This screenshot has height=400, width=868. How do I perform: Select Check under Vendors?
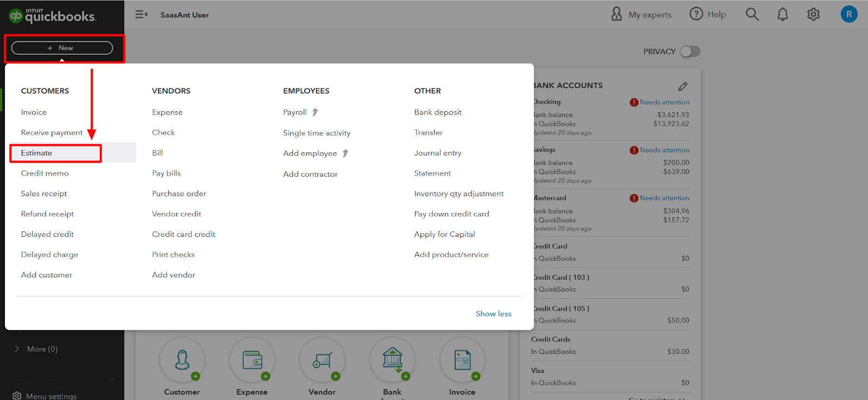pos(163,132)
